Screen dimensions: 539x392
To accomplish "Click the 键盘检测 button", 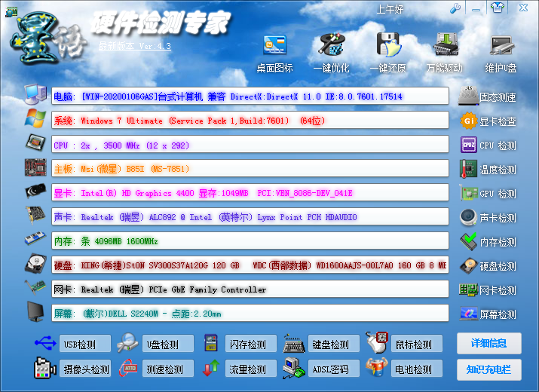I will tap(334, 344).
